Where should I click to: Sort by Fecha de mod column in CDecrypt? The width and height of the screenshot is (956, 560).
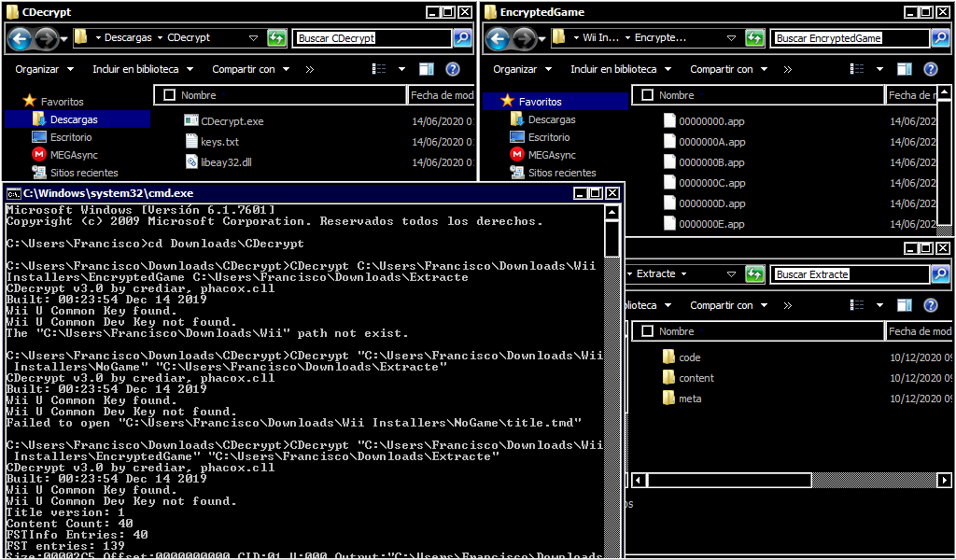tap(442, 95)
